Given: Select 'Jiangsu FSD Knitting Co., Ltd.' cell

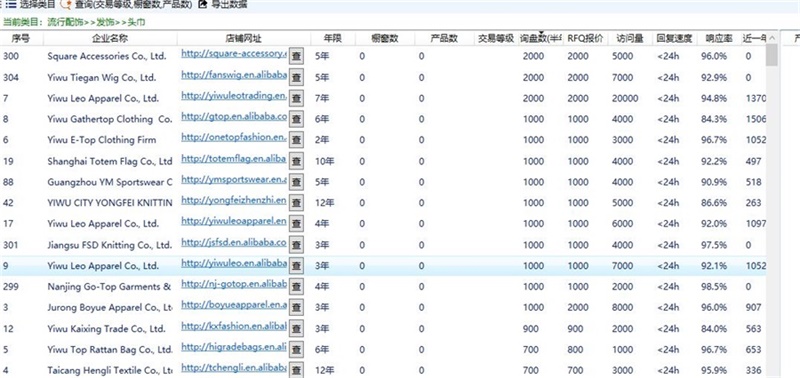Looking at the screenshot, I should [110, 245].
